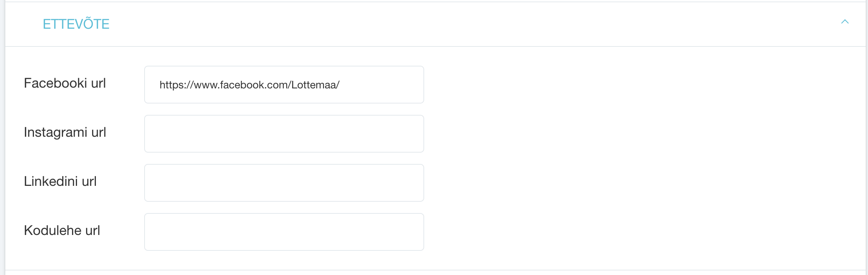Click the ETTEVÕTE section heading text

(76, 24)
